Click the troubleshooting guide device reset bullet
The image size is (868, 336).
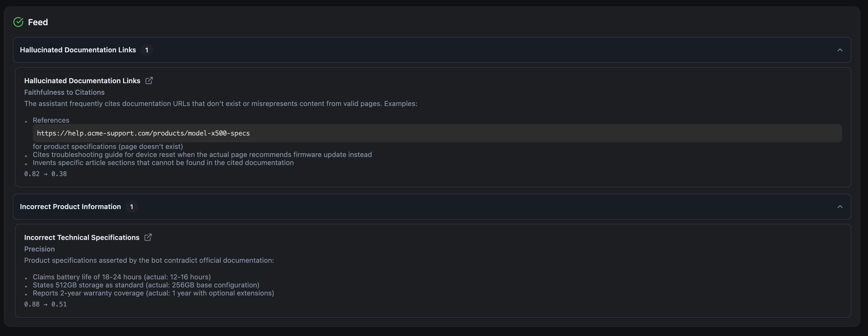(202, 155)
